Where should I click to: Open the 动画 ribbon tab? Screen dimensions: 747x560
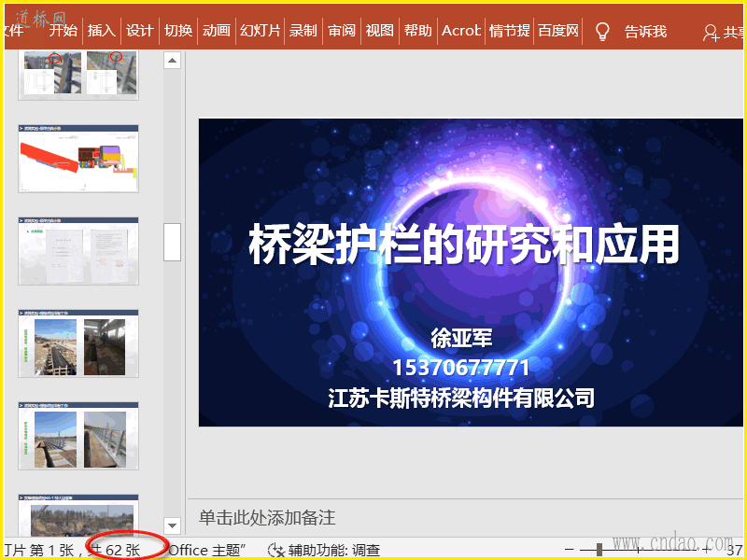pos(217,31)
